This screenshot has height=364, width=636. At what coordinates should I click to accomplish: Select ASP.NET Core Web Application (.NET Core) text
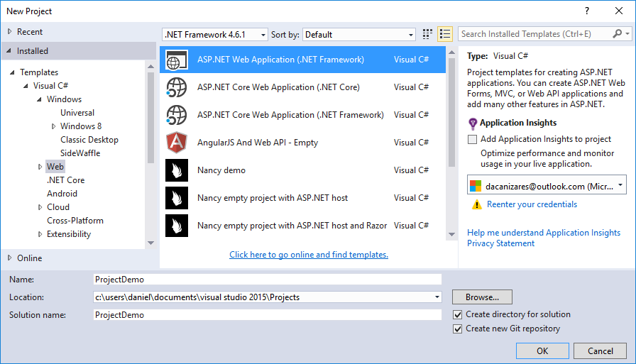coord(278,87)
